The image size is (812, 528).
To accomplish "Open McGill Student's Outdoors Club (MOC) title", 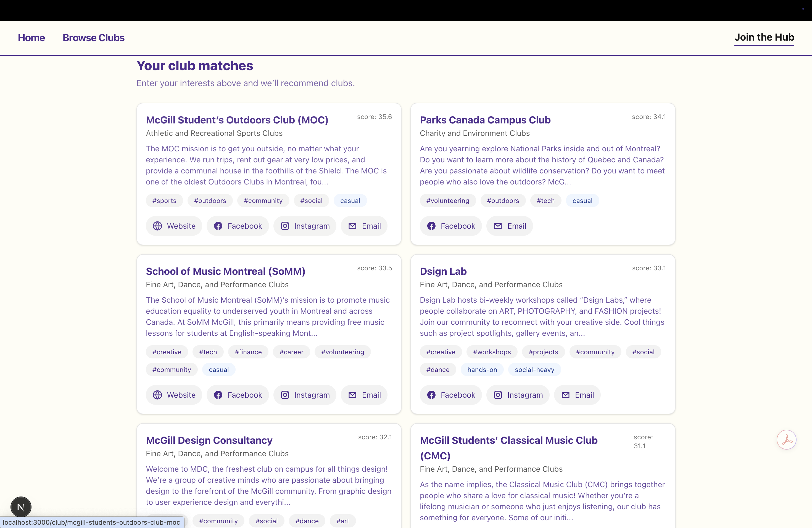I will click(x=237, y=120).
